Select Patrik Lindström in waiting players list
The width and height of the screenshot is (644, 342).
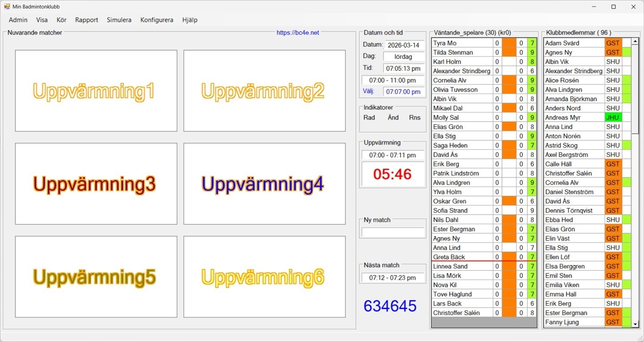point(462,173)
